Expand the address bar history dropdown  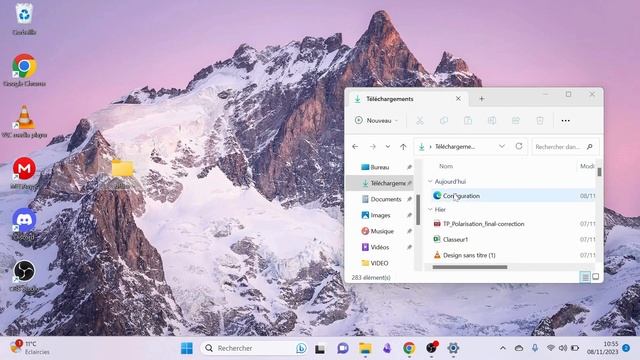pos(502,146)
